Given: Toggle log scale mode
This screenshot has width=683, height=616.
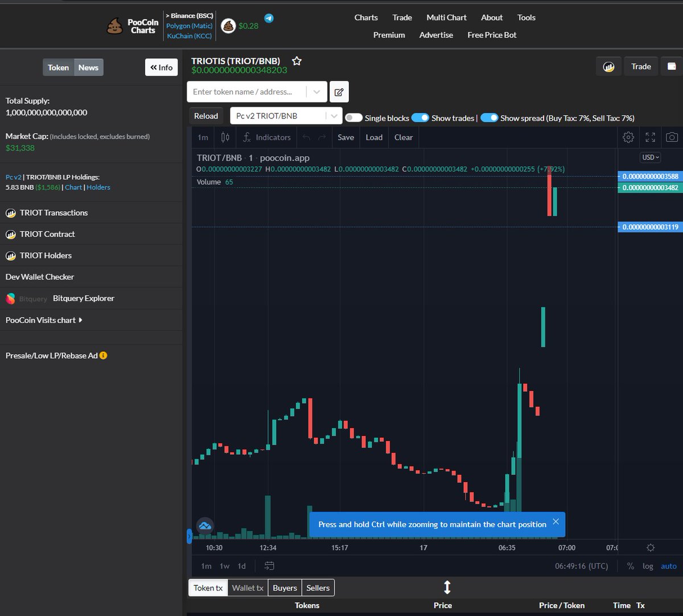Looking at the screenshot, I should coord(648,566).
